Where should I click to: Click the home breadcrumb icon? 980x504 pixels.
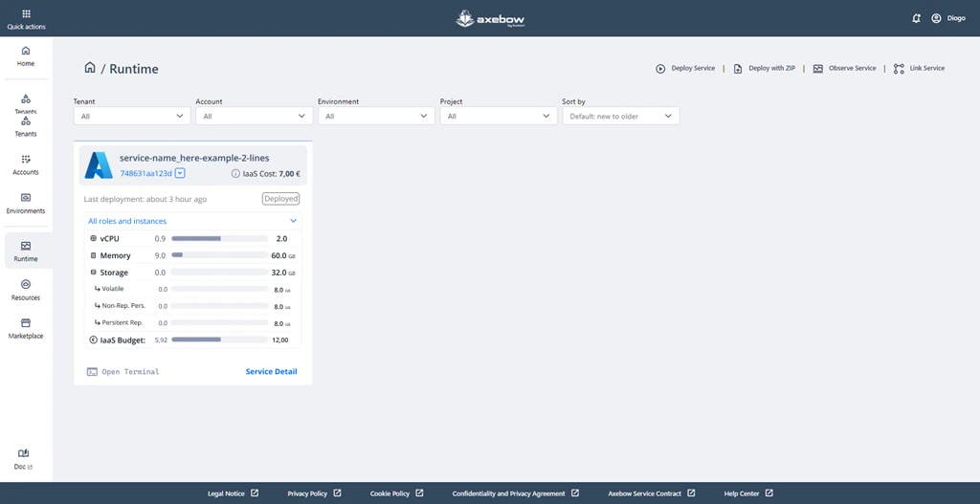90,68
